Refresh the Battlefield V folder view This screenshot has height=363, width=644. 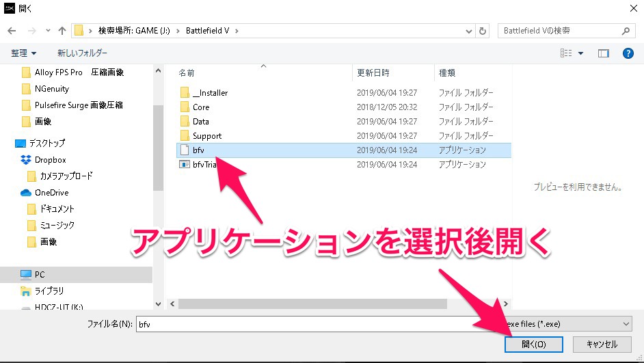click(x=483, y=31)
